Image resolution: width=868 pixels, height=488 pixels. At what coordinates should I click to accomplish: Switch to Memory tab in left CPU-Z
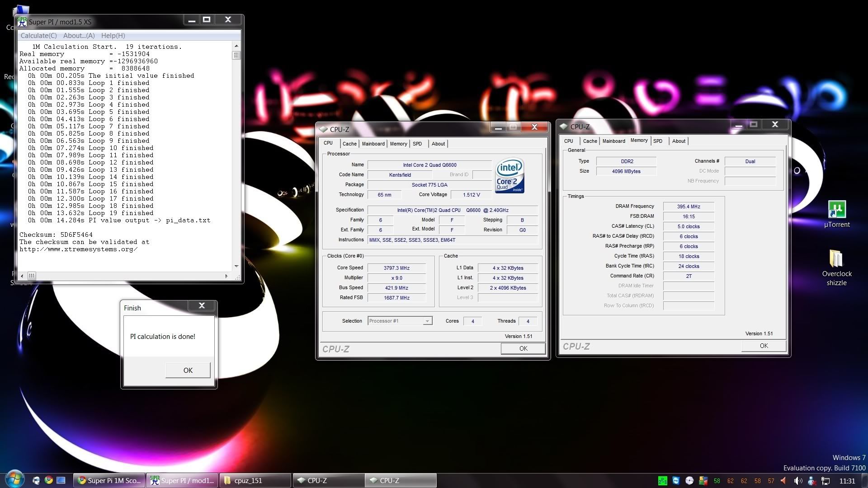[x=399, y=144]
